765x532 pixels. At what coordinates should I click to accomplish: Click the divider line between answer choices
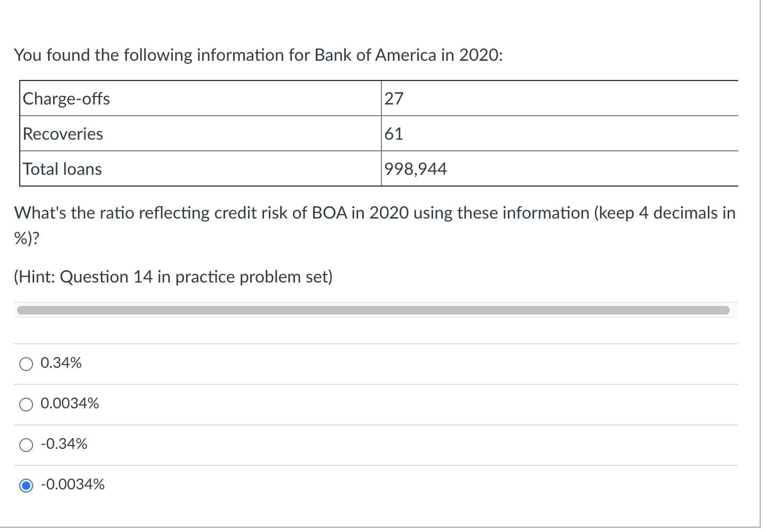373,384
